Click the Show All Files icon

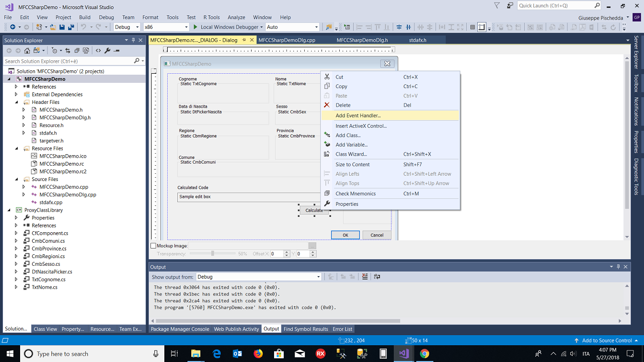coord(86,50)
